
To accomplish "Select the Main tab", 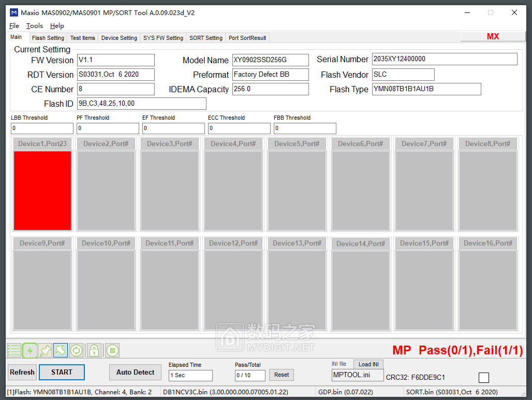I will tap(16, 37).
